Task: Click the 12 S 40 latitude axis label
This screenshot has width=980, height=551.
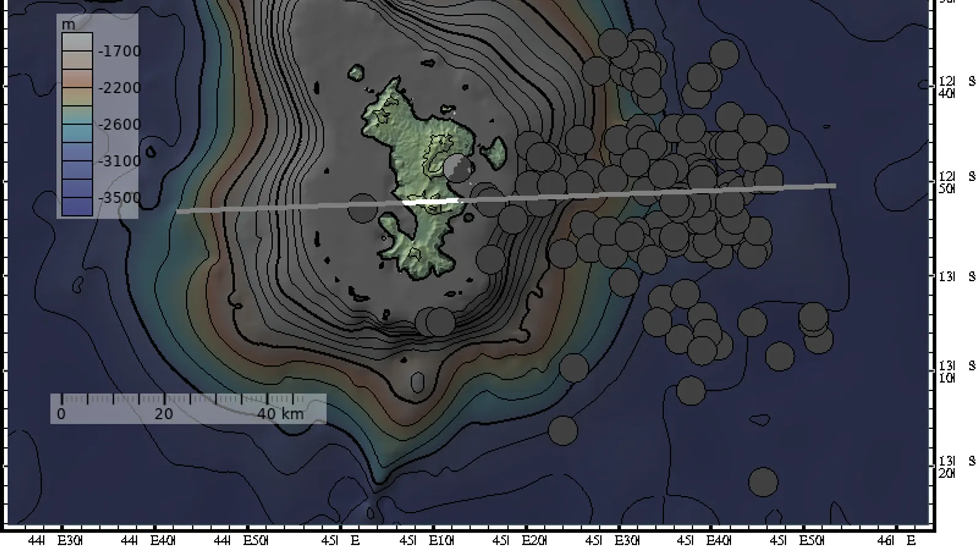Action: tap(957, 87)
